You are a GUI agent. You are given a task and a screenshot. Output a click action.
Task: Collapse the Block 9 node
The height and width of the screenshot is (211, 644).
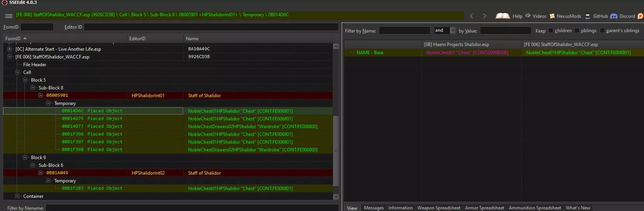25,158
